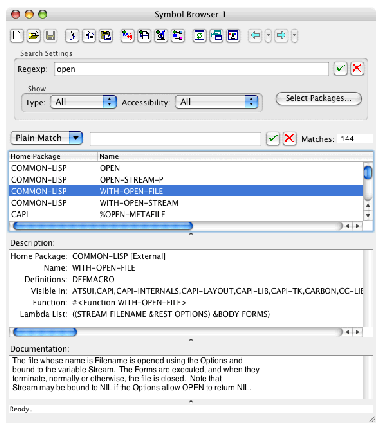Open the forward history dropdown arrow
The width and height of the screenshot is (384, 431).
tap(294, 36)
